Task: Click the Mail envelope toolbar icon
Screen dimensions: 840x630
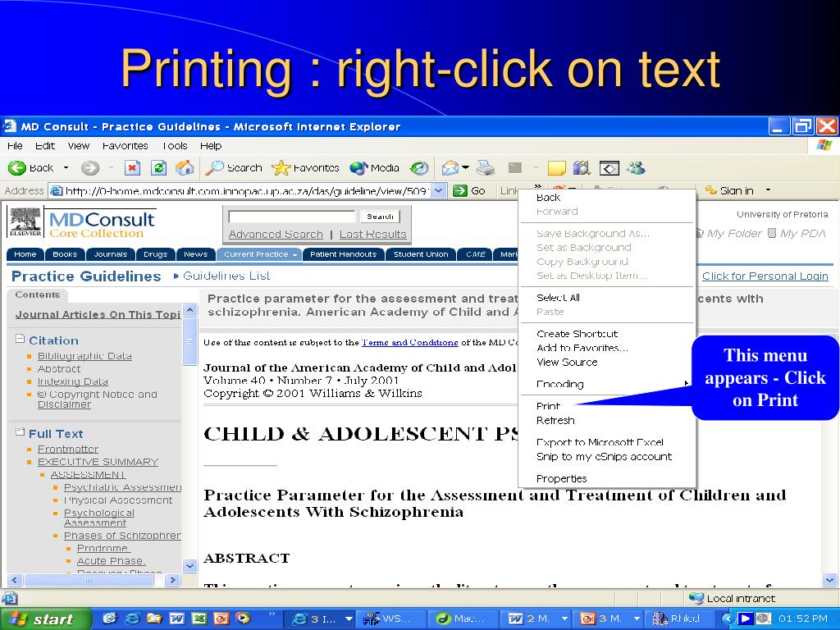Action: (450, 168)
